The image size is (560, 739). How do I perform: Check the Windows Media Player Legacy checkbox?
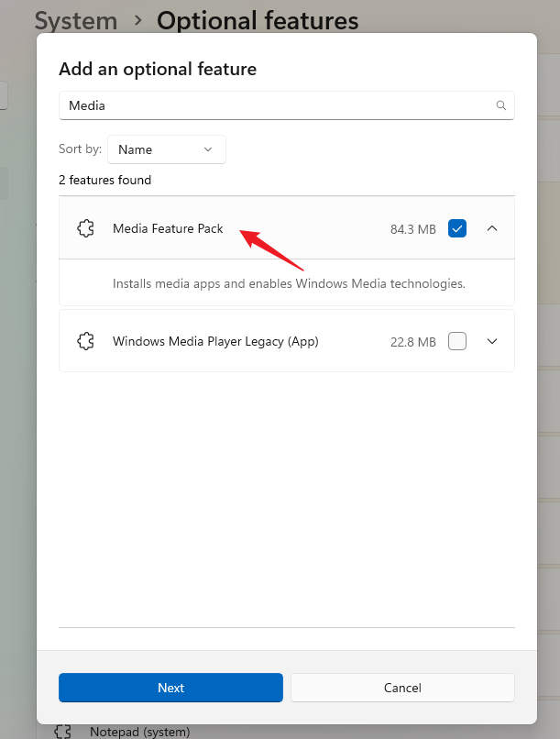click(456, 341)
